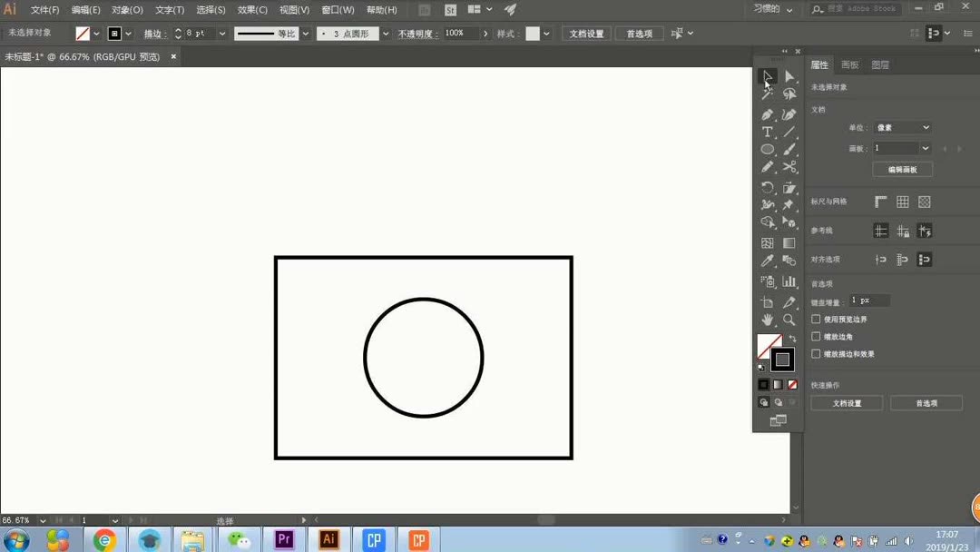
Task: Switch to the 图层 panel tab
Action: tap(878, 64)
